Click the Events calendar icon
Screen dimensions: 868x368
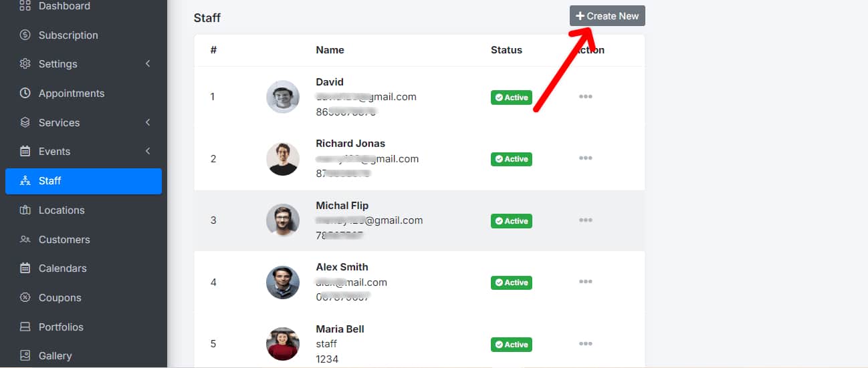pyautogui.click(x=25, y=152)
